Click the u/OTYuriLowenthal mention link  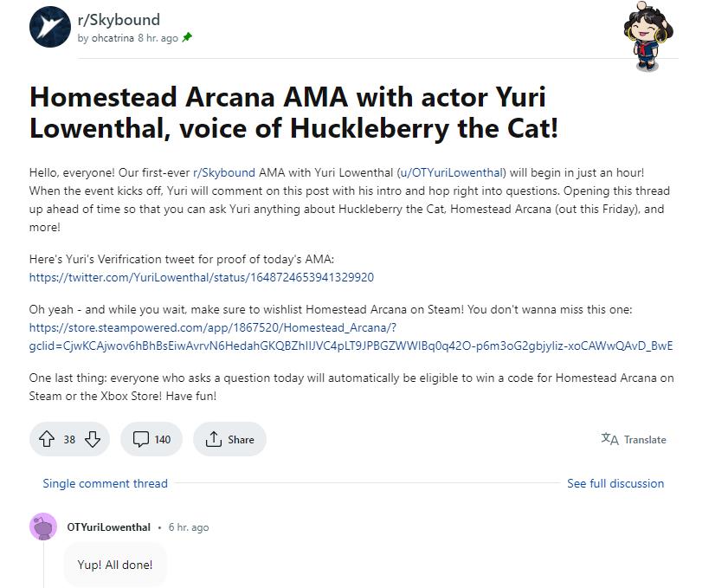click(x=452, y=172)
